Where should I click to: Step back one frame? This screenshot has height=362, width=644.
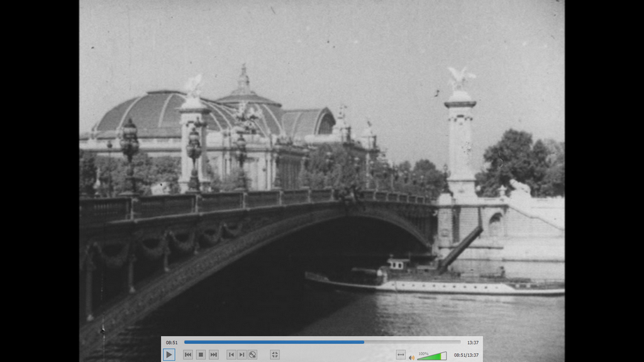click(231, 354)
